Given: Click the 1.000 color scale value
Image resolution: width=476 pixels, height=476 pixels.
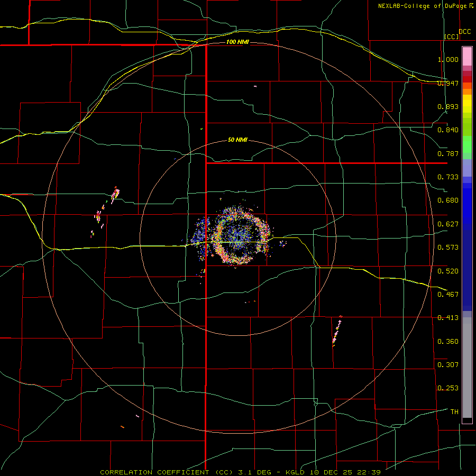Looking at the screenshot, I should point(448,59).
